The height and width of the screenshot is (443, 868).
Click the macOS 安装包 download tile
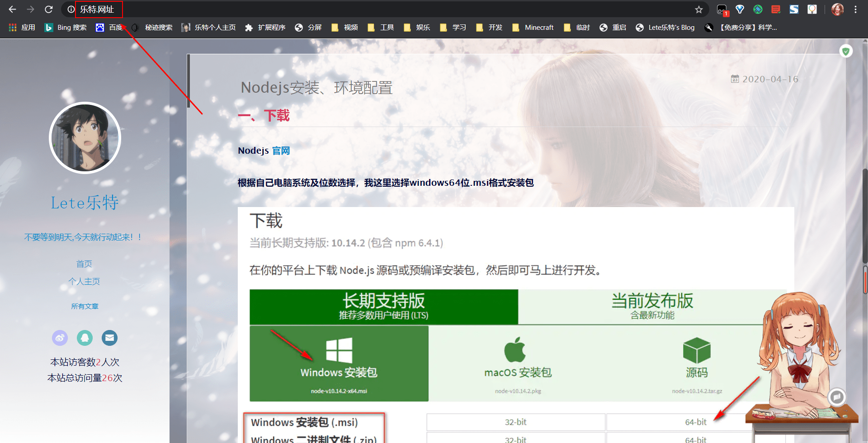point(518,363)
